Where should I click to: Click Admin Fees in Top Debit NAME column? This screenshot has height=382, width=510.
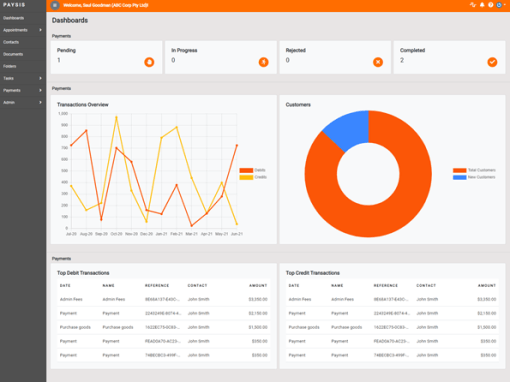click(114, 299)
